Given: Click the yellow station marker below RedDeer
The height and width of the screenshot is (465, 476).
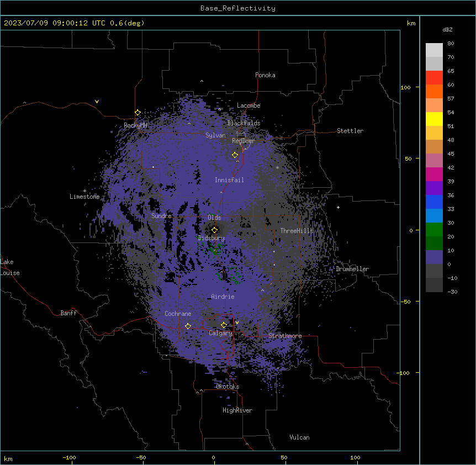Looking at the screenshot, I should [x=235, y=155].
